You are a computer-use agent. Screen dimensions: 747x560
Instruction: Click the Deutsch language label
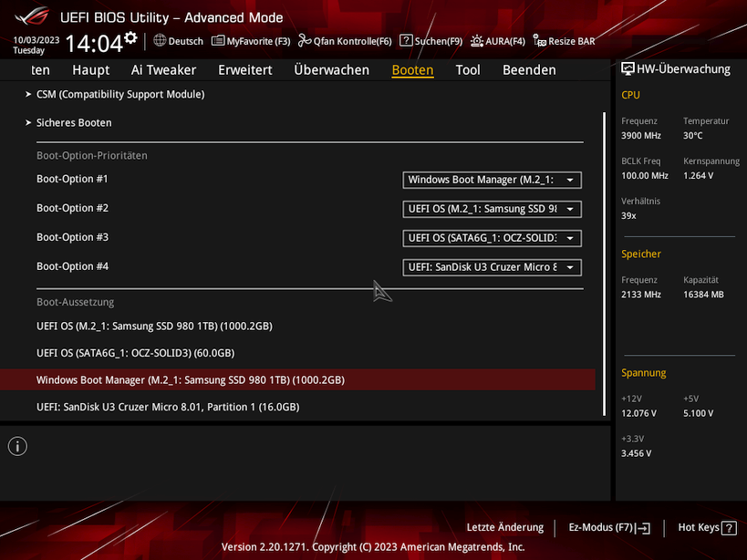[186, 41]
